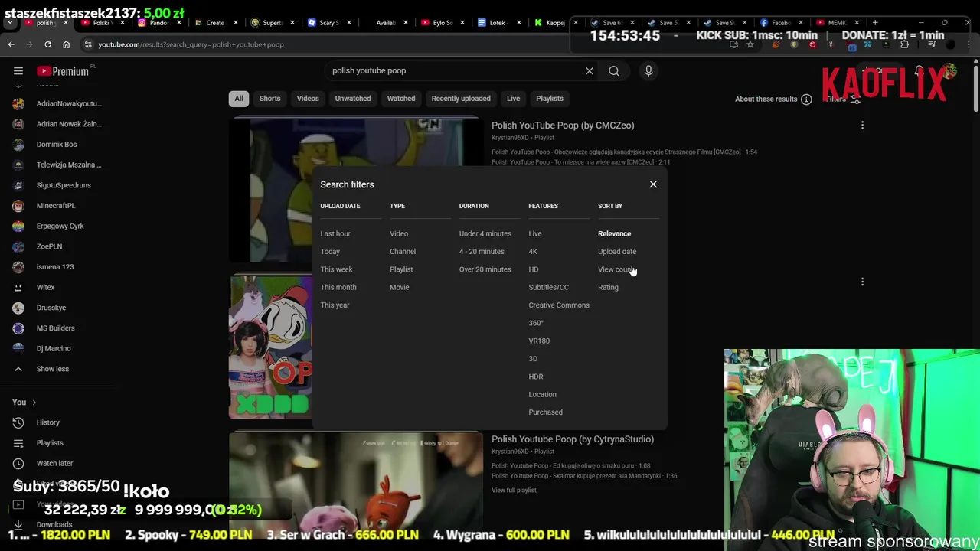Filter type to Channel
This screenshot has width=980, height=551.
(x=403, y=252)
